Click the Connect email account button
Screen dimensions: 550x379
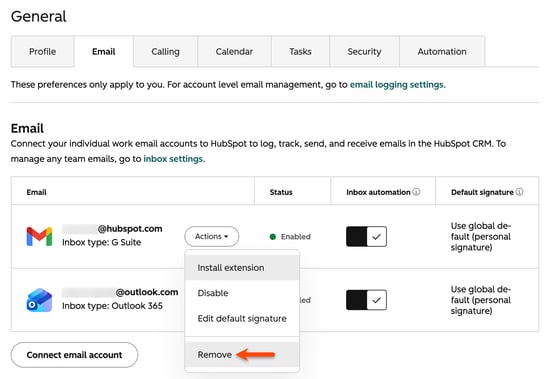(74, 355)
